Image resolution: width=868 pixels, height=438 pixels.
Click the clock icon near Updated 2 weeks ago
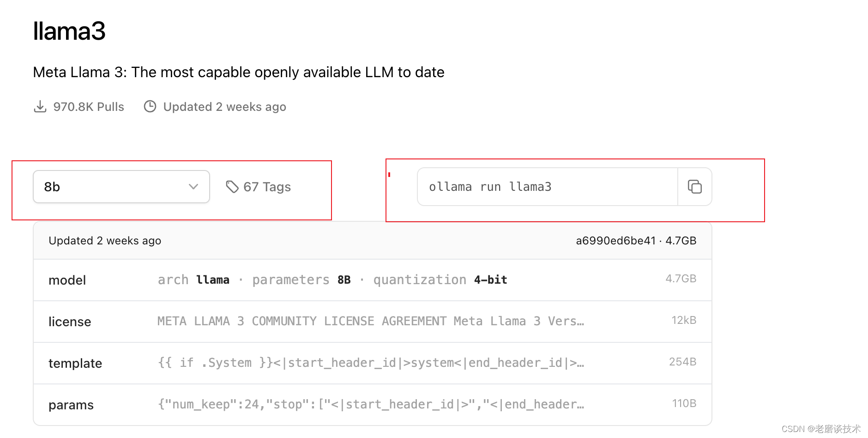[150, 106]
